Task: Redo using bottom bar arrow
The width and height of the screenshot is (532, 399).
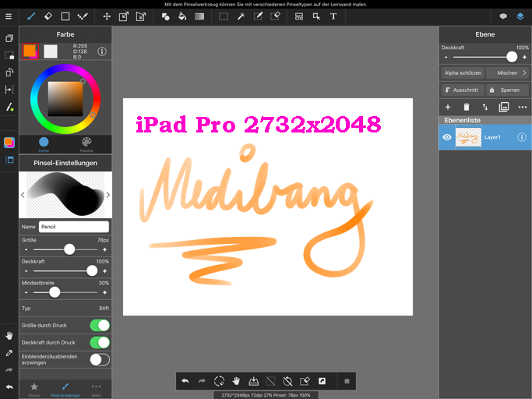Action: 202,381
